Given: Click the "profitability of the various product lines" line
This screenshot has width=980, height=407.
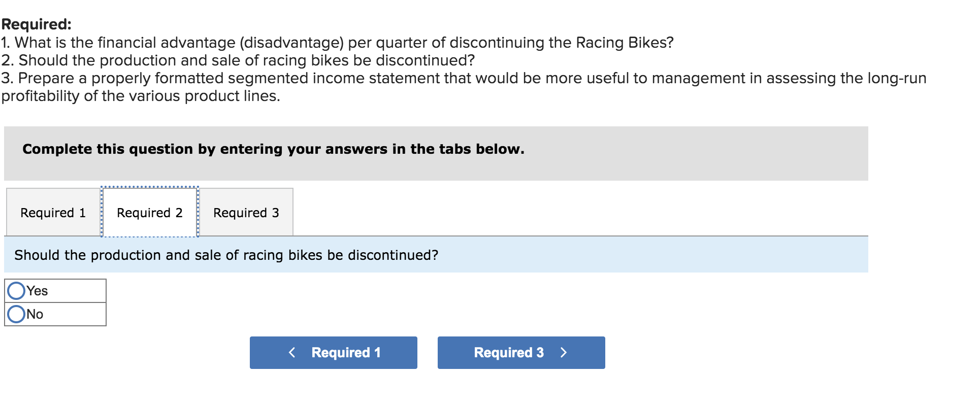Looking at the screenshot, I should (141, 96).
